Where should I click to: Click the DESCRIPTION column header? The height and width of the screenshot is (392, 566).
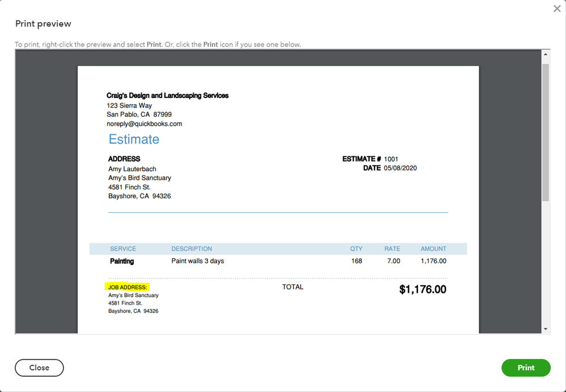[x=191, y=249]
